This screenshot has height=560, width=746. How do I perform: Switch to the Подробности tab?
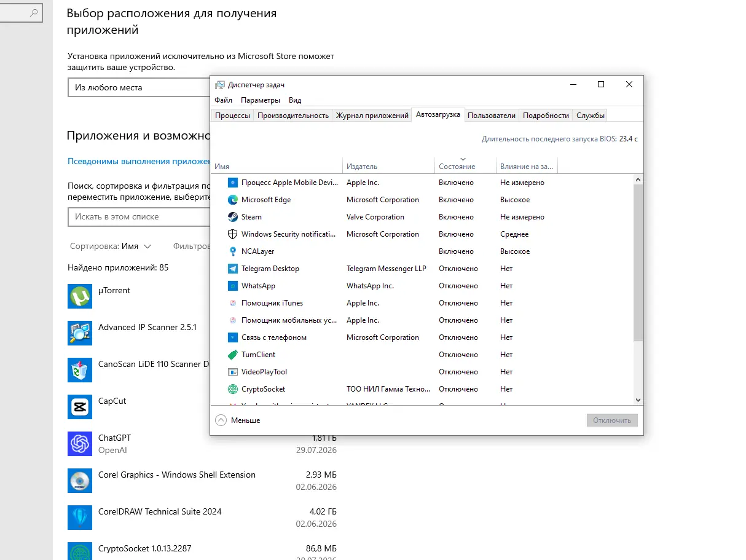point(546,116)
